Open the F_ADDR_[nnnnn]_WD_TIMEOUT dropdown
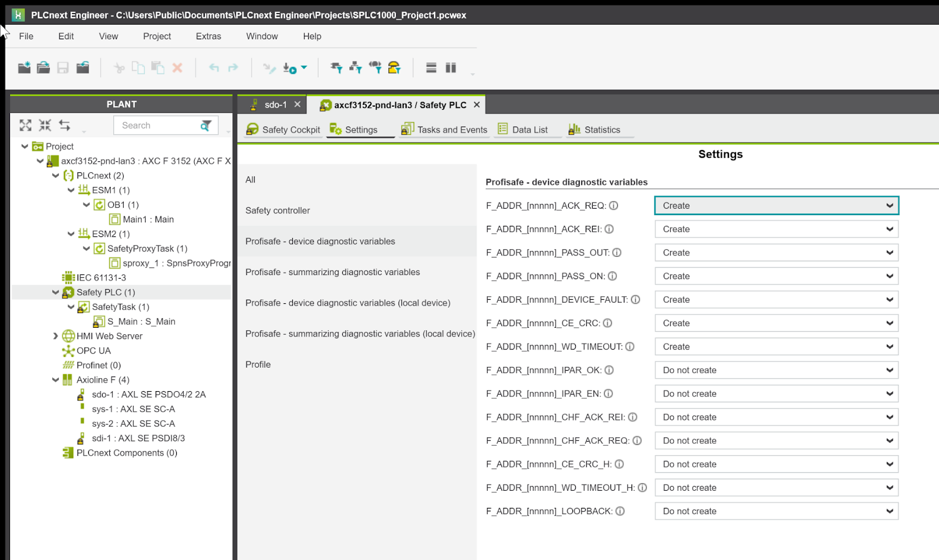 pos(776,347)
